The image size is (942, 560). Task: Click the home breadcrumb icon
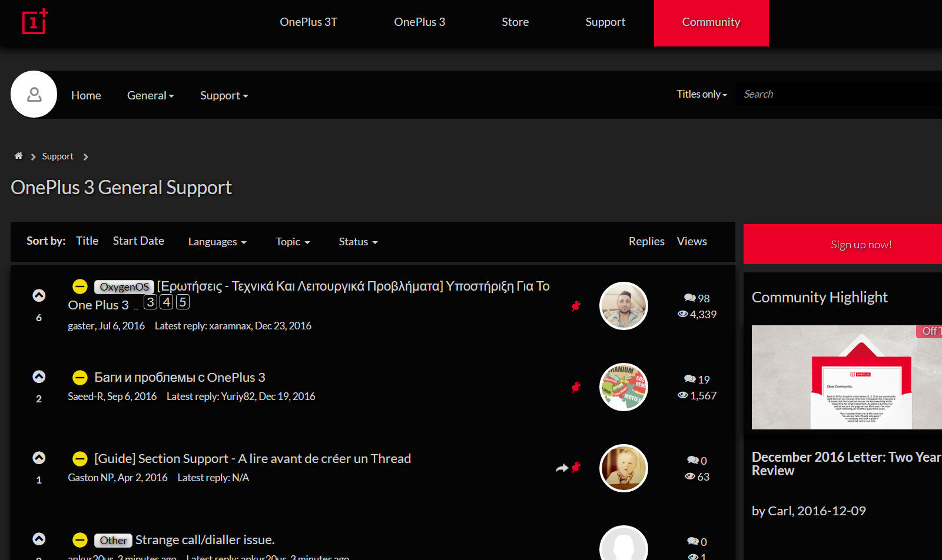tap(18, 156)
